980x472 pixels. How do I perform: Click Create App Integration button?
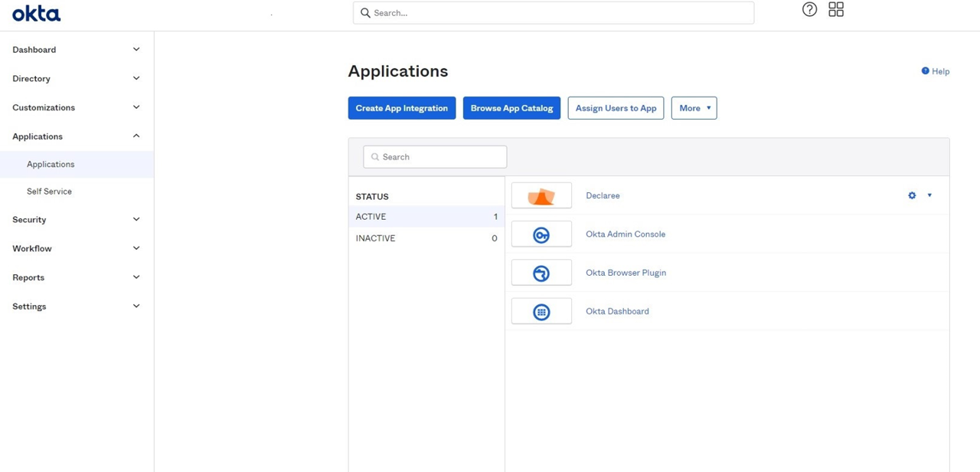(x=402, y=108)
